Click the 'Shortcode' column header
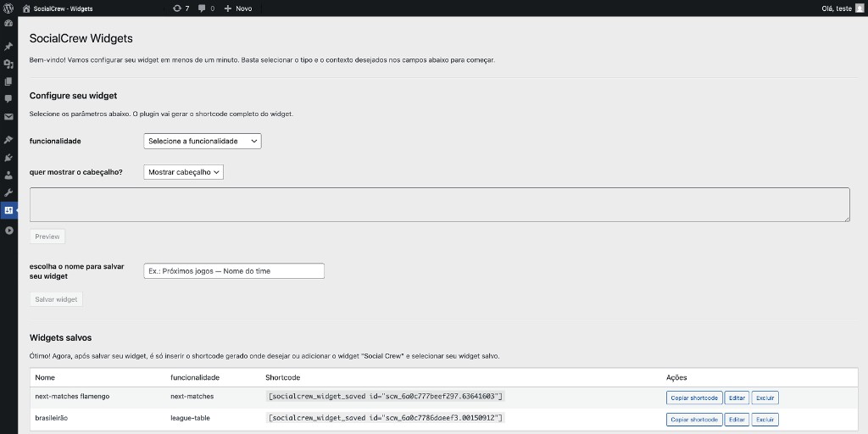 (x=283, y=377)
